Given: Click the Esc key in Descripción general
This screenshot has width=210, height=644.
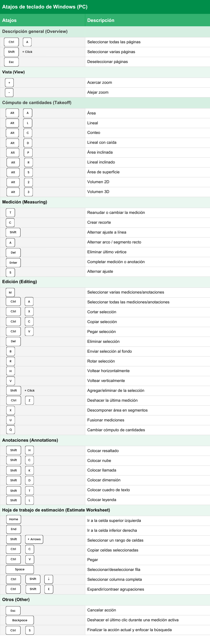Looking at the screenshot, I should (x=11, y=62).
